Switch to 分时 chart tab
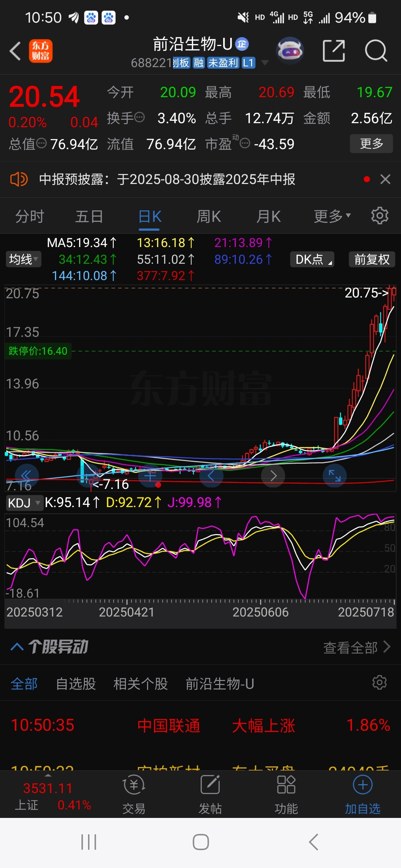The width and height of the screenshot is (401, 868). [x=30, y=216]
